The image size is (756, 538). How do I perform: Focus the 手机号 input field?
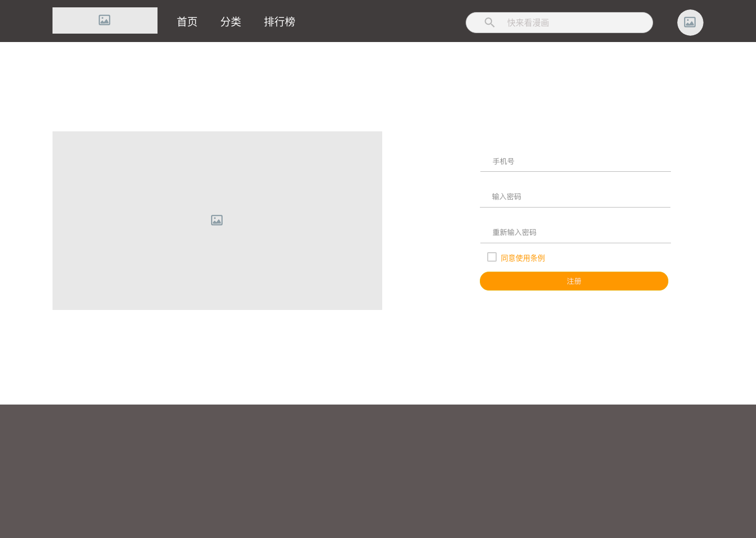point(575,161)
